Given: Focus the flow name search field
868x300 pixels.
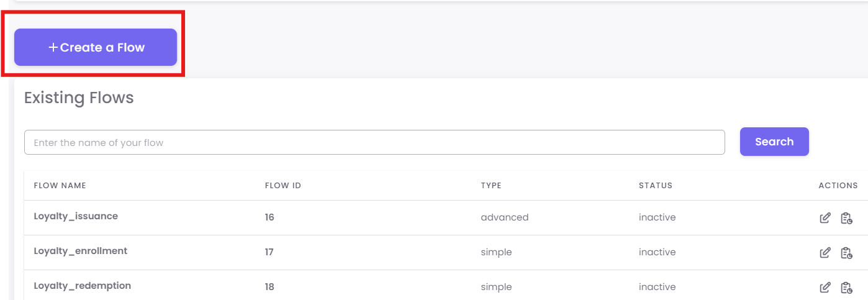Looking at the screenshot, I should pos(374,142).
